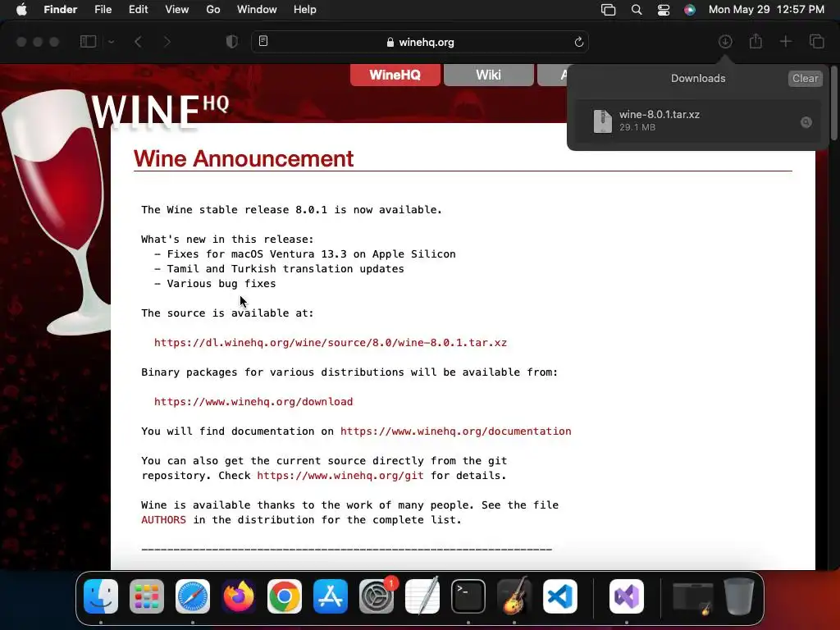
Task: Open the stacked folder next to Trash
Action: coord(693,597)
